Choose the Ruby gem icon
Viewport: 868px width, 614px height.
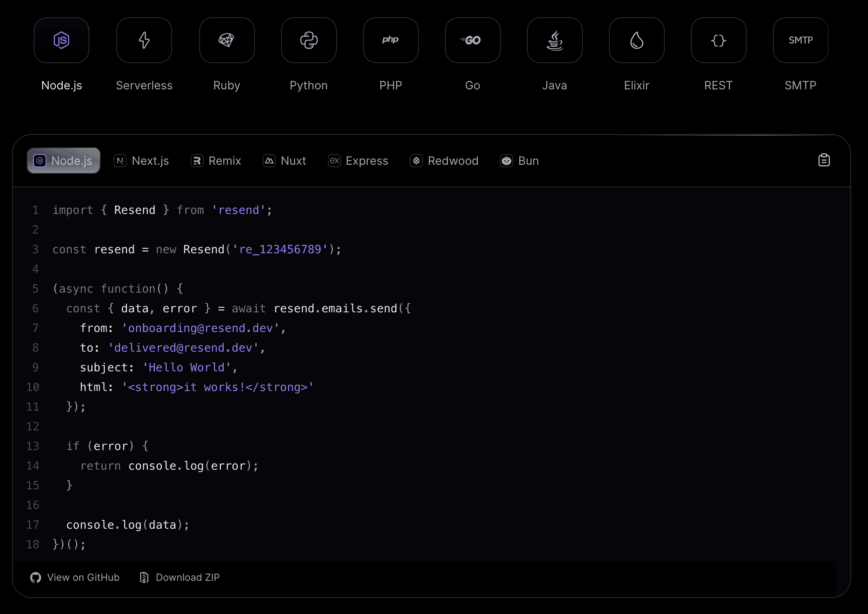point(227,40)
